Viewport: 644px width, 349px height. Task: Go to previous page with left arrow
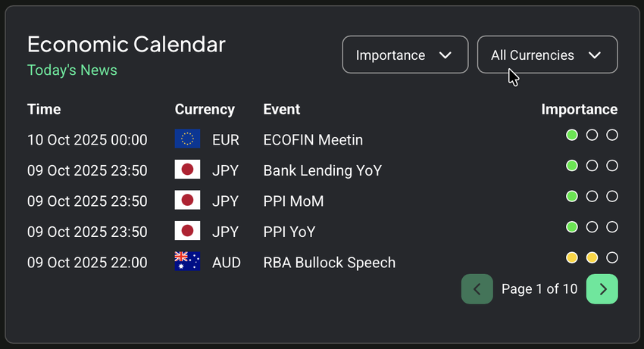pos(477,288)
